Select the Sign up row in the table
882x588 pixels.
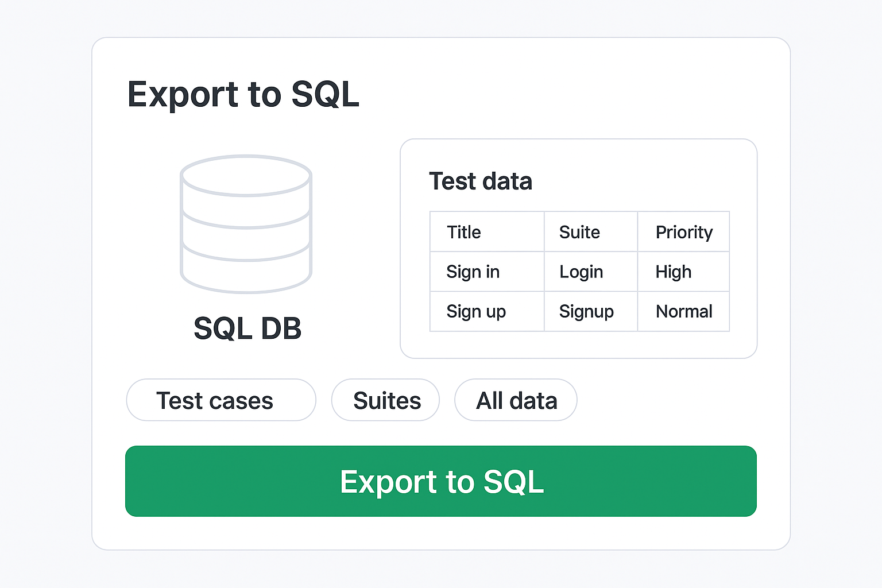tap(579, 311)
